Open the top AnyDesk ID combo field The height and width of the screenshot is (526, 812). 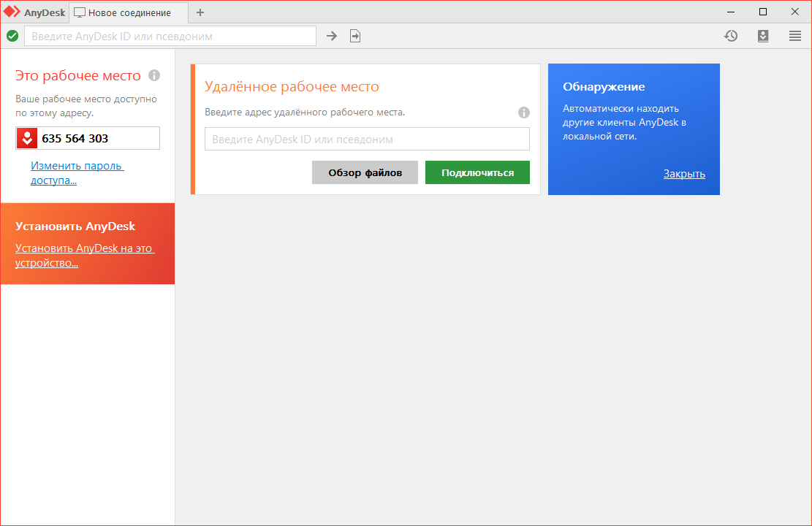tap(170, 35)
